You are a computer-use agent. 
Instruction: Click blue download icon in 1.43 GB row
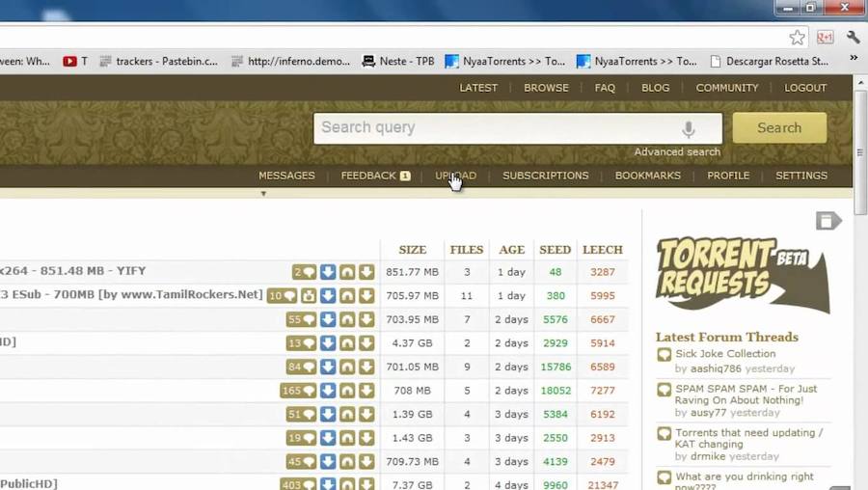tap(328, 438)
